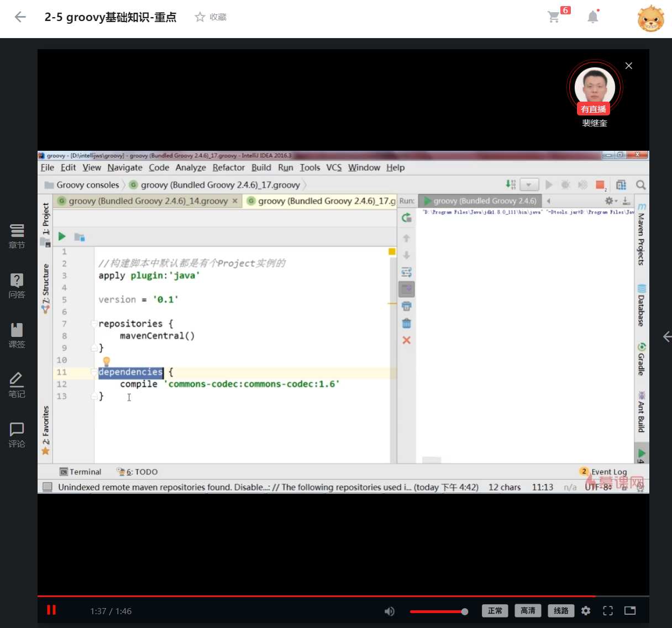Open the Q&A (问答) panel
This screenshot has width=672, height=628.
point(17,286)
